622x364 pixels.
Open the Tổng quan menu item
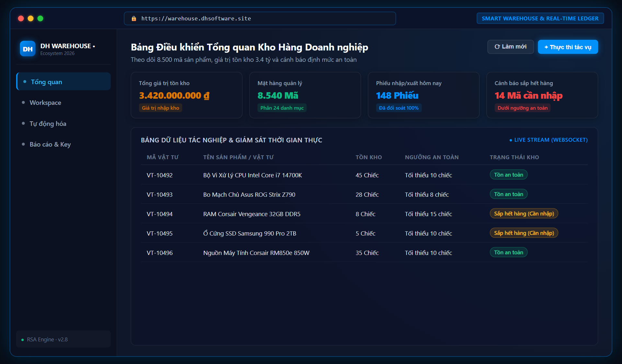tap(63, 82)
